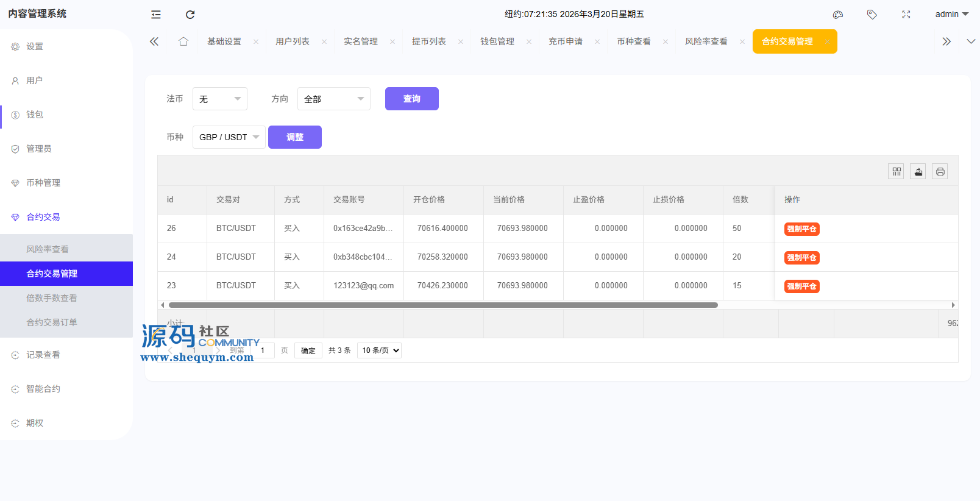Go to home tab icon
The width and height of the screenshot is (980, 501).
(x=183, y=41)
